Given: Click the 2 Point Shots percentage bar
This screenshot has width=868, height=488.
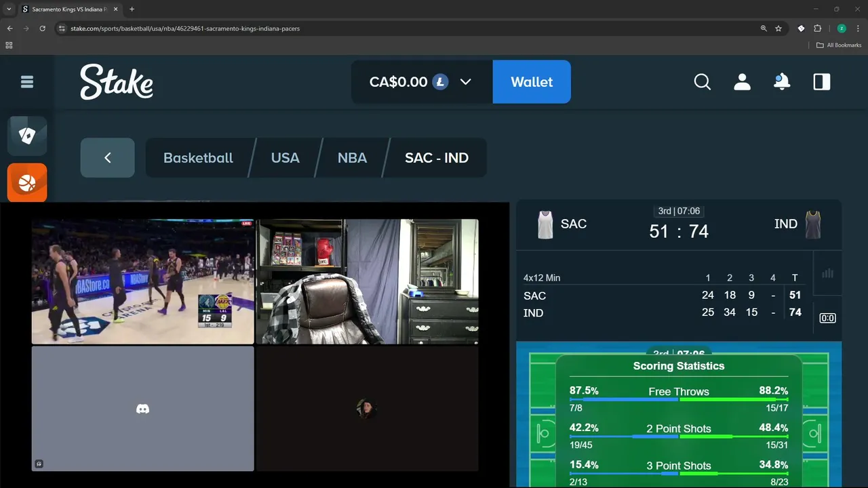Looking at the screenshot, I should pos(679,436).
